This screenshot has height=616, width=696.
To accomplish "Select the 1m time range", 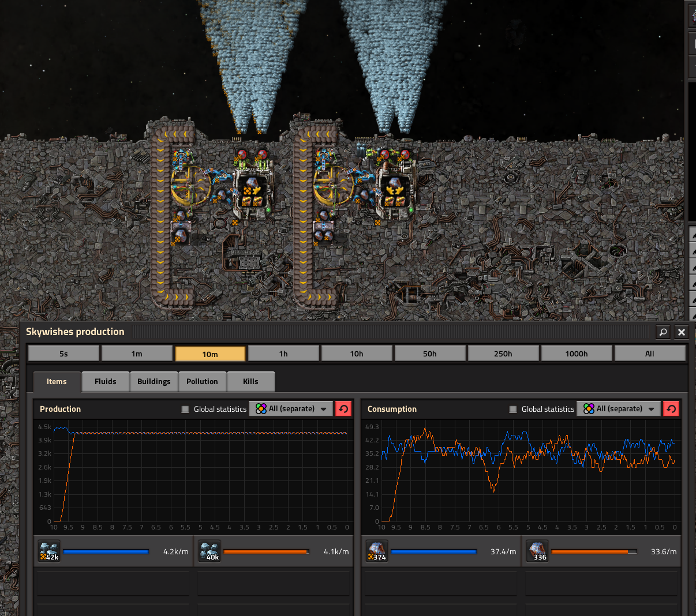I will pyautogui.click(x=137, y=354).
